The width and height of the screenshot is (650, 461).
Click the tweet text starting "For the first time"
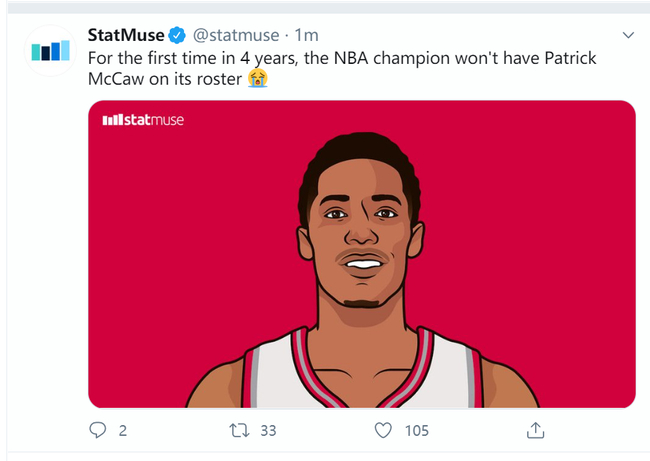[x=300, y=58]
